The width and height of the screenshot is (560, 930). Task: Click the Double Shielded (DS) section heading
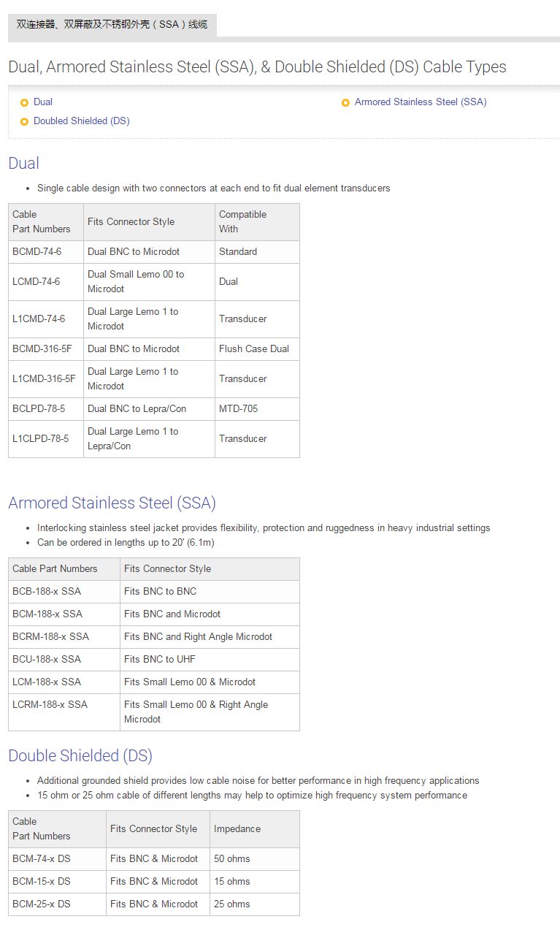pos(80,755)
